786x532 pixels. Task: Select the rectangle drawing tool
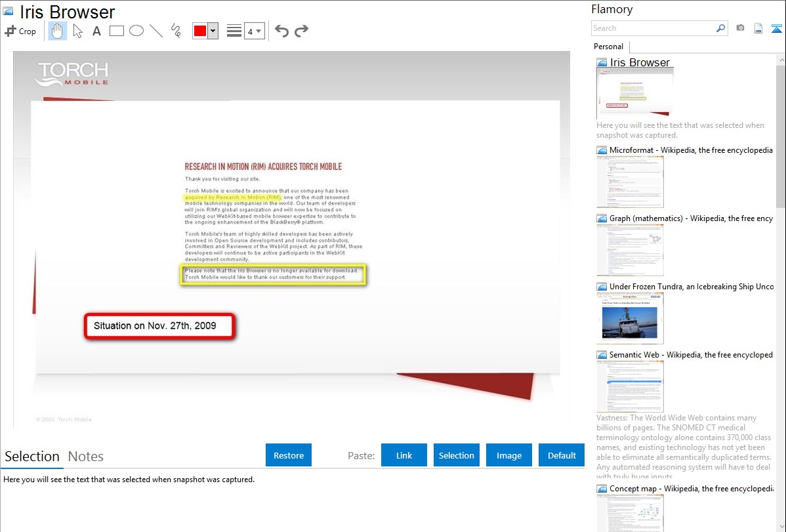(x=116, y=31)
